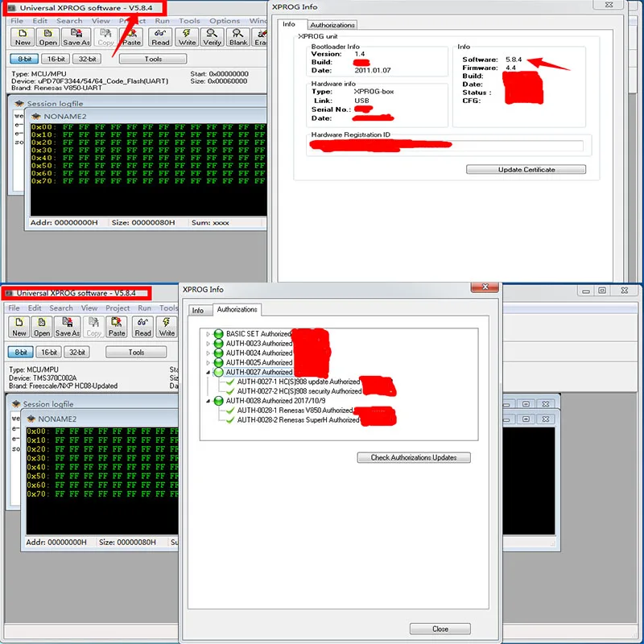The width and height of the screenshot is (644, 644).
Task: Click Session logfile title in lower window
Action: (47, 404)
